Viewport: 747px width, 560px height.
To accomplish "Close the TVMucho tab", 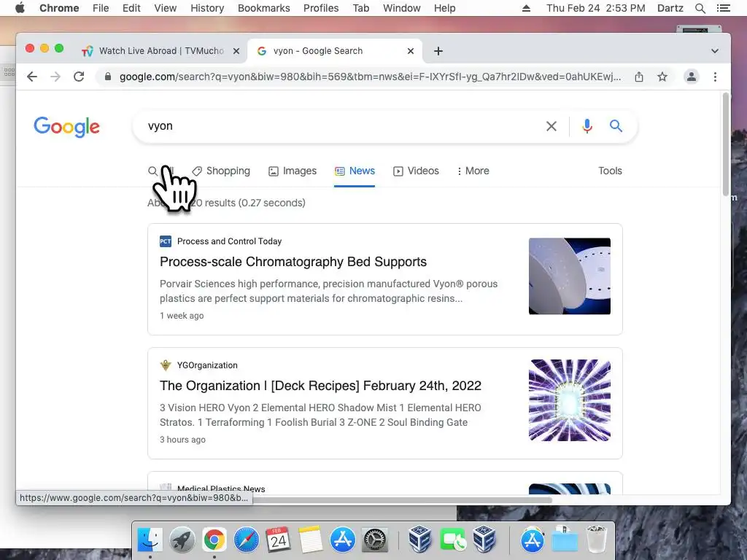I will pyautogui.click(x=236, y=51).
